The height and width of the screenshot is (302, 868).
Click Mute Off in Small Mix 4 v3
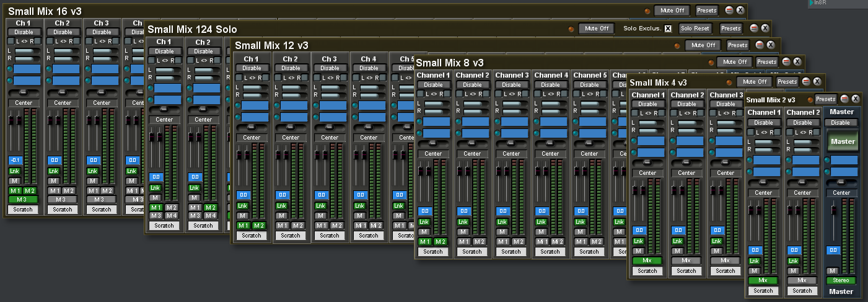point(755,82)
